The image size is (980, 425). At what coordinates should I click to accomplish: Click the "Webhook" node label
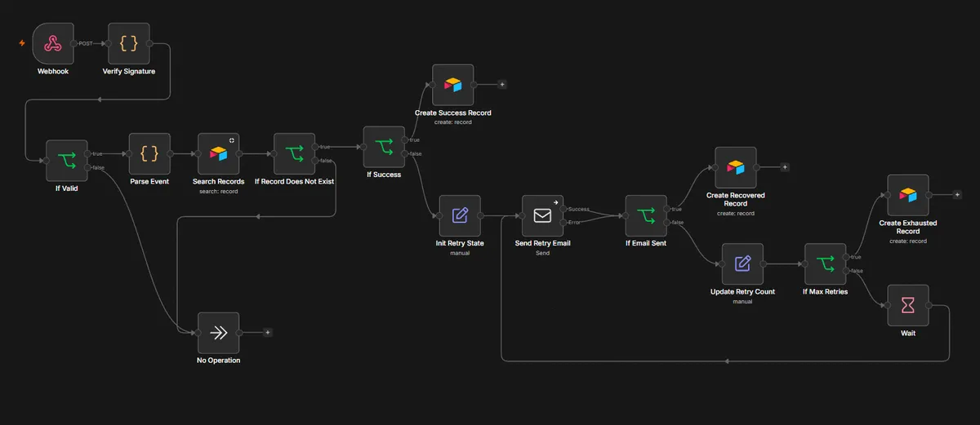click(x=53, y=71)
